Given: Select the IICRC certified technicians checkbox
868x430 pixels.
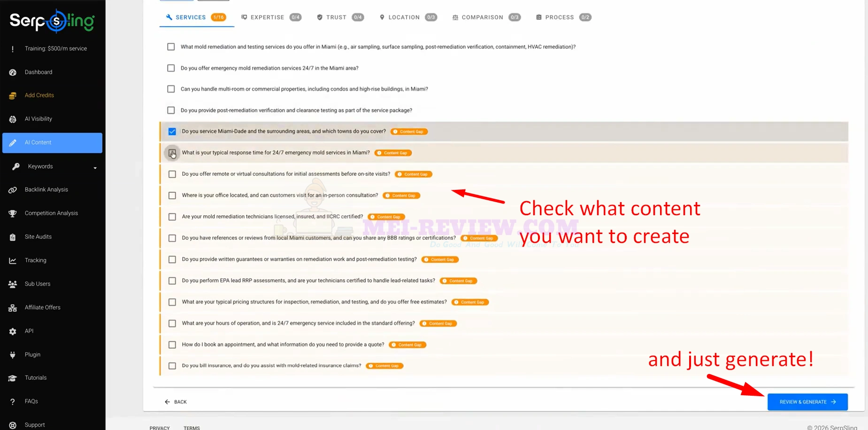Looking at the screenshot, I should (x=172, y=217).
